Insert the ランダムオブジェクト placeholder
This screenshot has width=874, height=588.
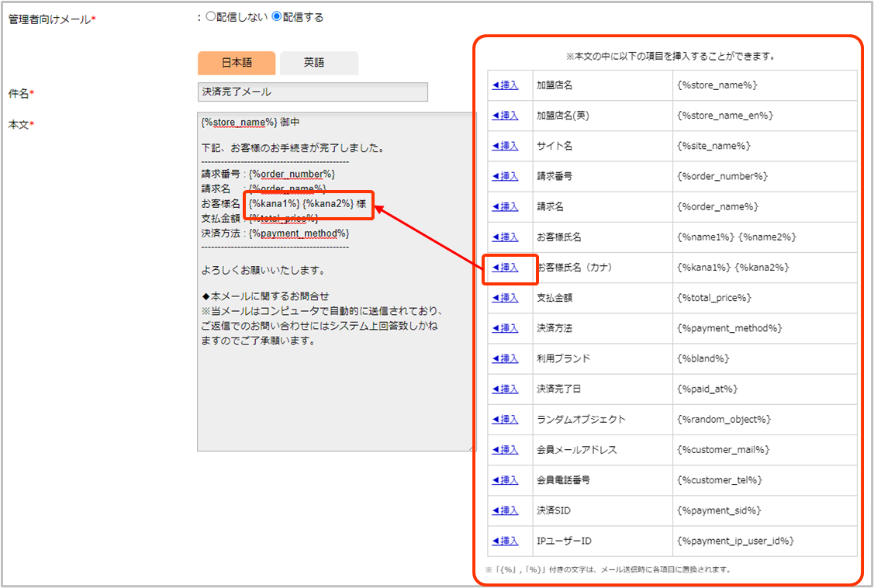tap(505, 420)
